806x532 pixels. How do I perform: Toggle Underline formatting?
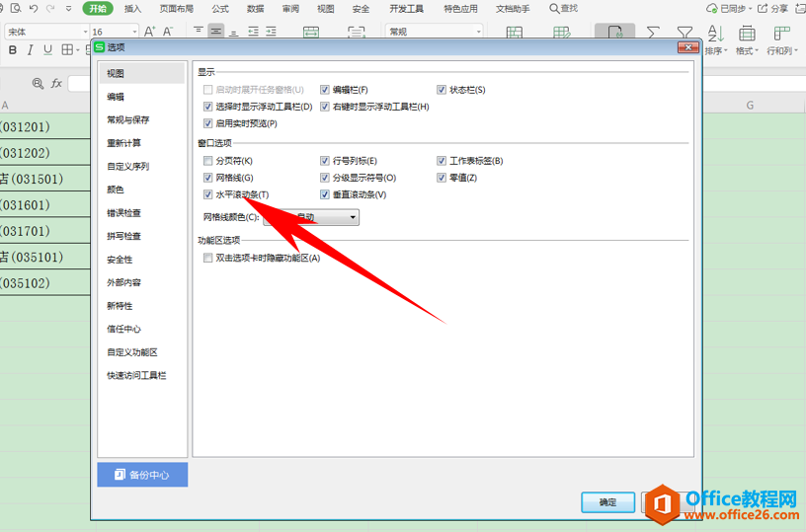[x=47, y=49]
